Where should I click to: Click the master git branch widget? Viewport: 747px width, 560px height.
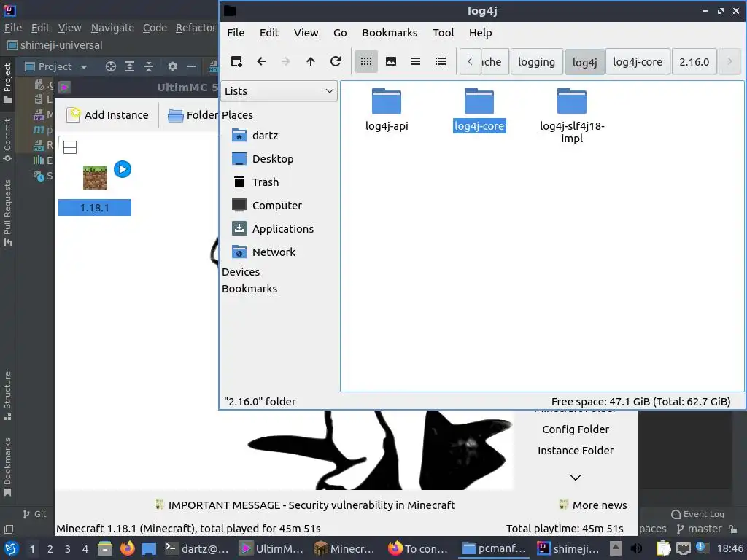pyautogui.click(x=700, y=529)
